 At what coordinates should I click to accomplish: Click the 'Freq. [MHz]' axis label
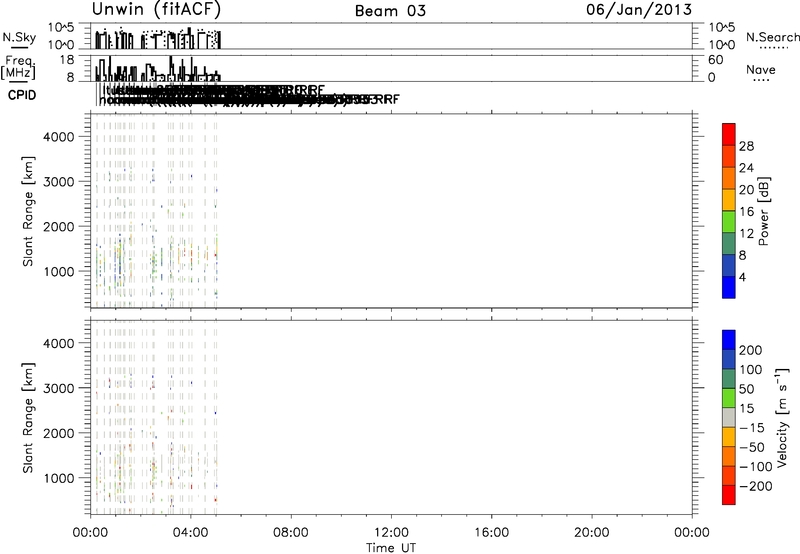(18, 67)
